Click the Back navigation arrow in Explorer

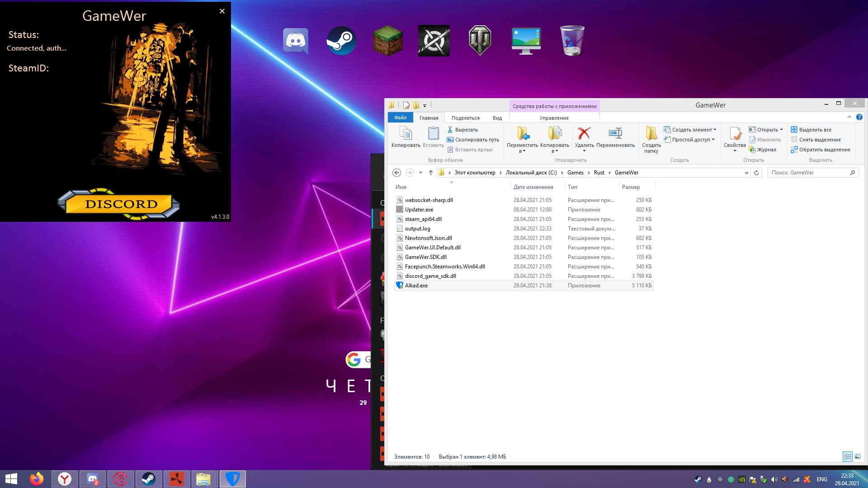(396, 173)
